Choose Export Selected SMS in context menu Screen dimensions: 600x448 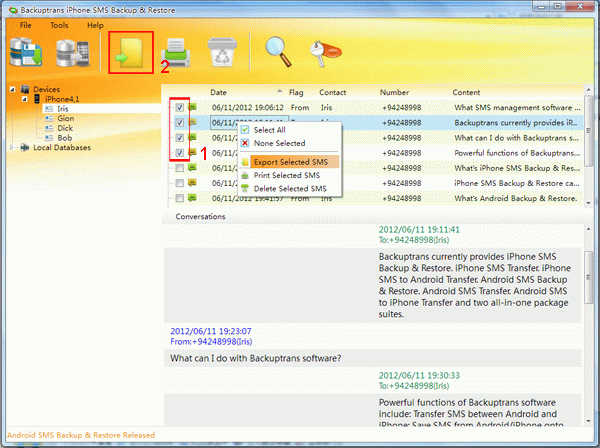coord(290,162)
